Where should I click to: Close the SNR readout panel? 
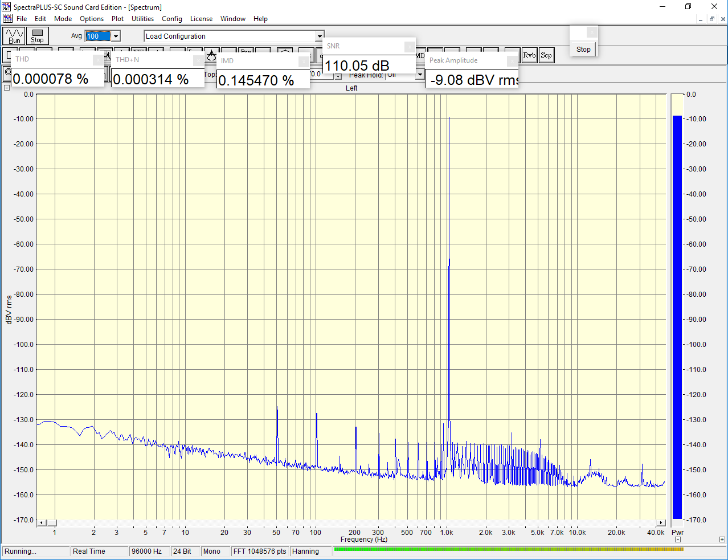[409, 46]
